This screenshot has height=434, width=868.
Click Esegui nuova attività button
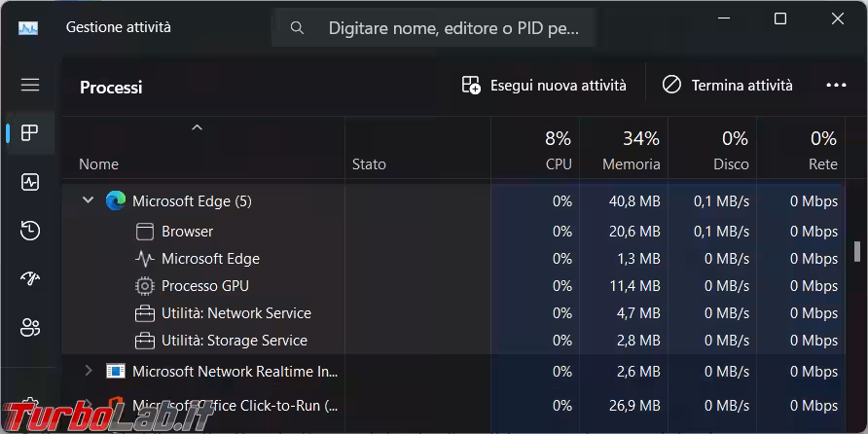pyautogui.click(x=544, y=86)
